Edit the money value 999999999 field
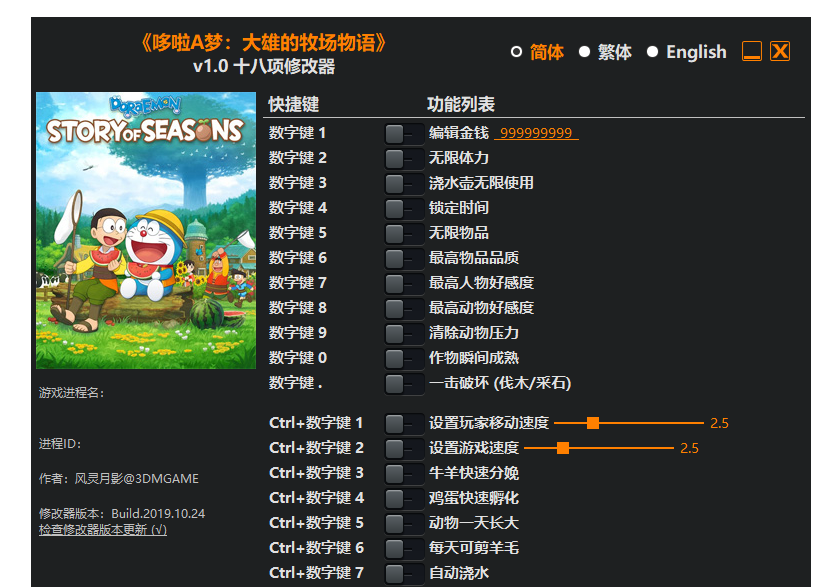 coord(536,133)
